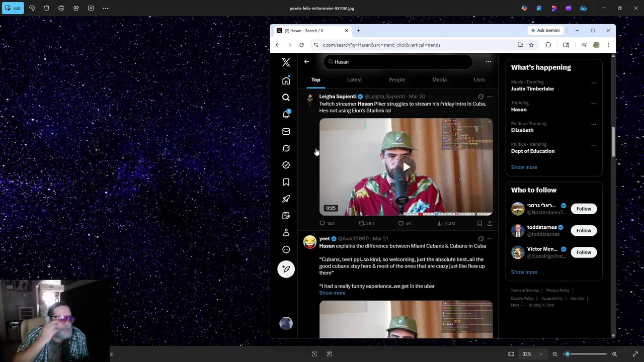Open Justin Timberlake trend
This screenshot has width=644, height=362.
[532, 88]
